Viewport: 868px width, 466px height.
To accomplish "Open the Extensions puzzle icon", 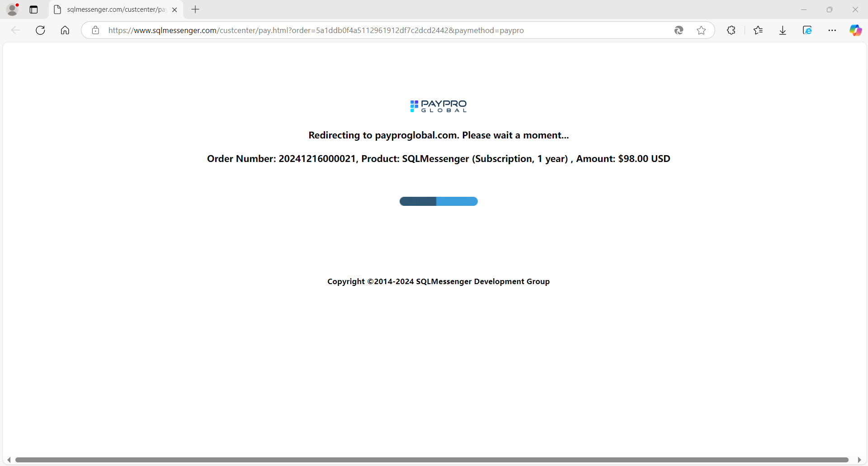I will (731, 30).
